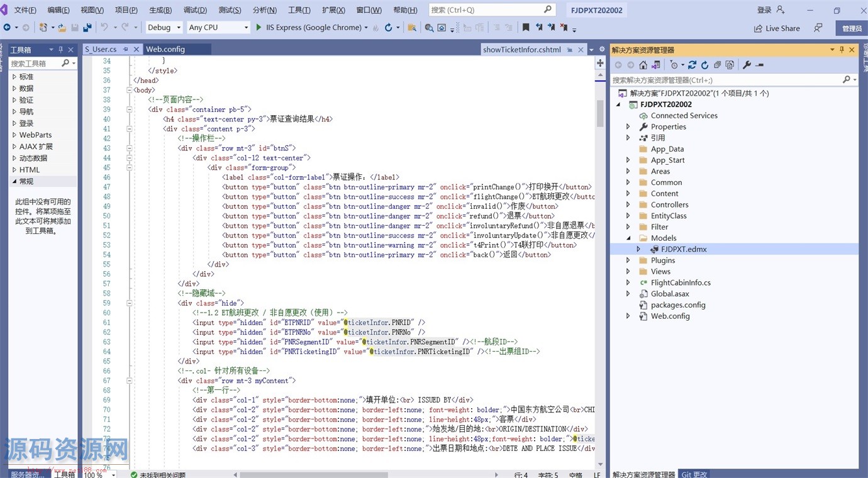Image resolution: width=868 pixels, height=478 pixels.
Task: Click Pending Changes Filter clock icon
Action: click(674, 65)
